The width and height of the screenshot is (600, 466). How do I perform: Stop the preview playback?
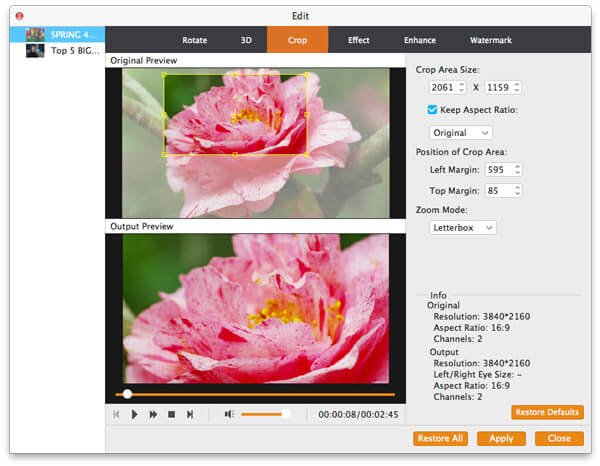171,414
